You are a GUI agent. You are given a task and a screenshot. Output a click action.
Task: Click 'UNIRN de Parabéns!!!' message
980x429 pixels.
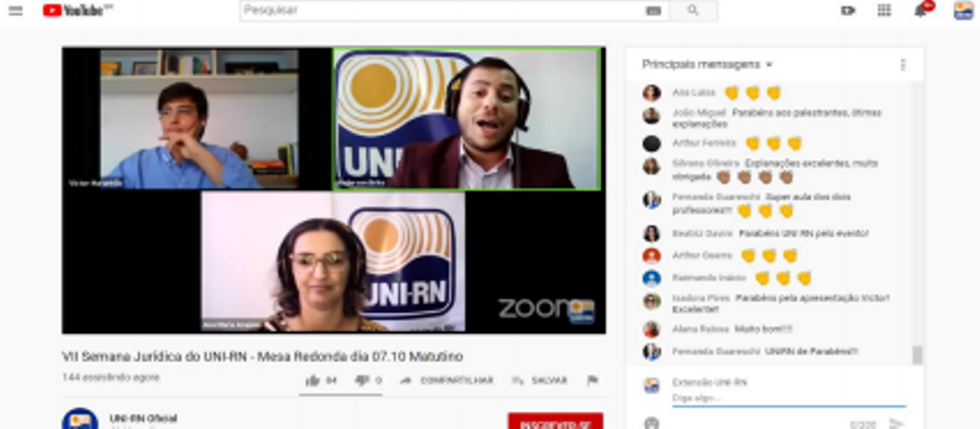tap(812, 351)
